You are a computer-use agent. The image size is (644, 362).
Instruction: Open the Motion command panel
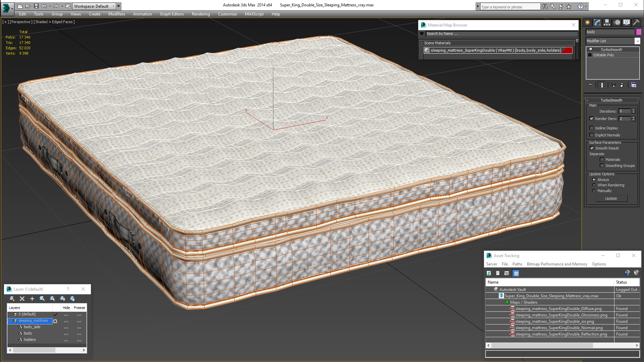[x=617, y=22]
